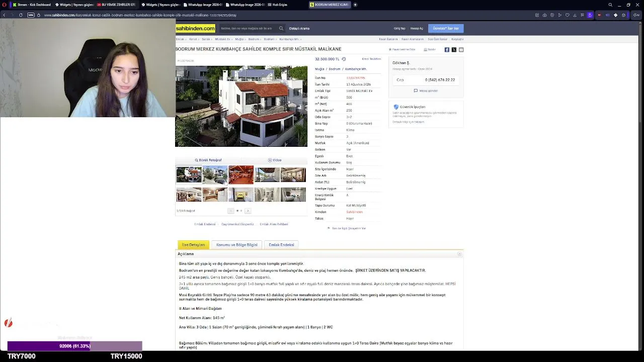Click seller name Gökhan Ş.
The width and height of the screenshot is (644, 362).
(401, 63)
